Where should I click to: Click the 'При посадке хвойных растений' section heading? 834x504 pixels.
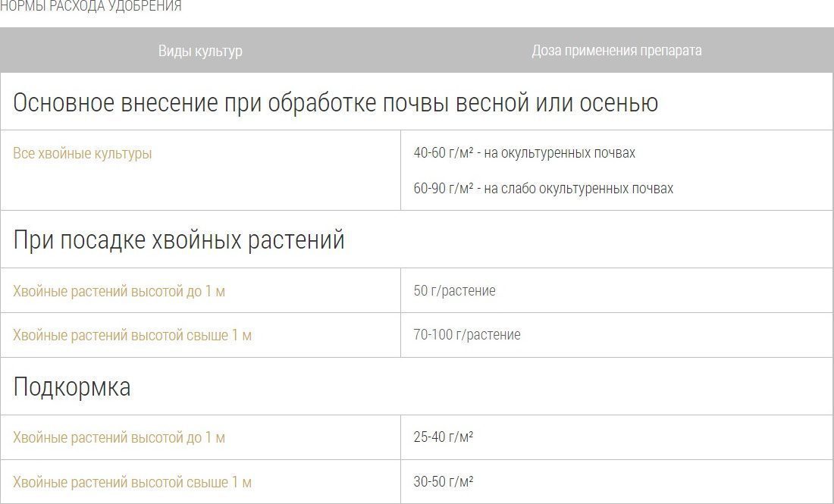[179, 239]
